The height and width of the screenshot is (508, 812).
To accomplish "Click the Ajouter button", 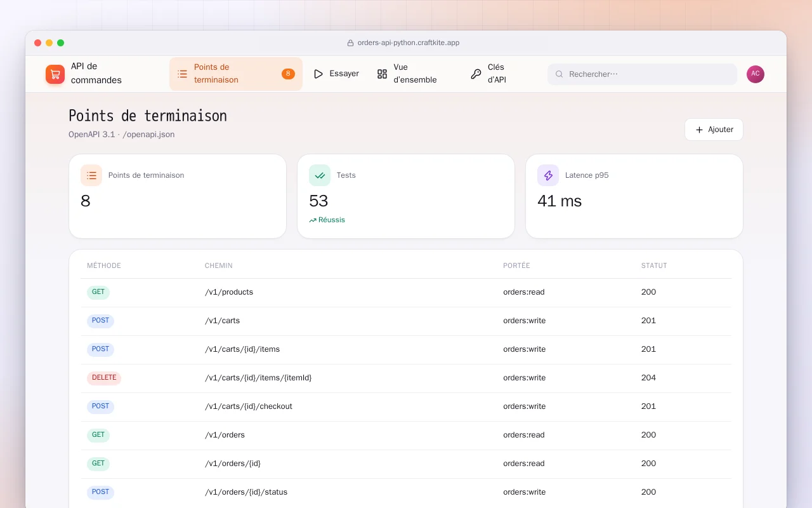I will [714, 130].
